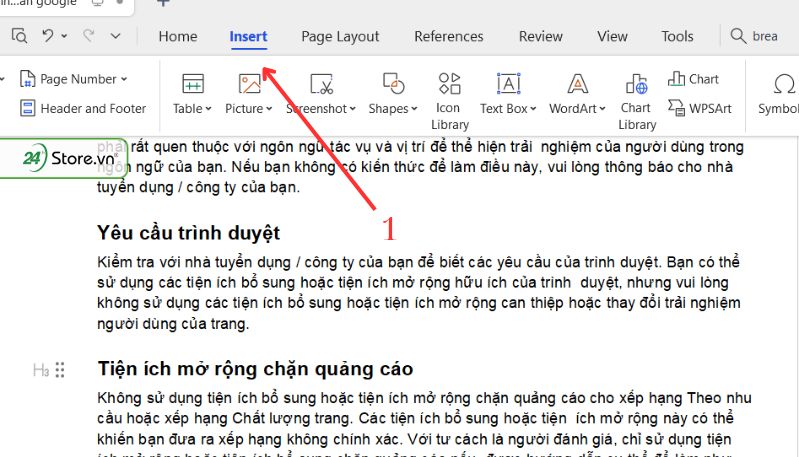Click the Page Number icon
Screen dimensions: 799x457
click(x=28, y=79)
